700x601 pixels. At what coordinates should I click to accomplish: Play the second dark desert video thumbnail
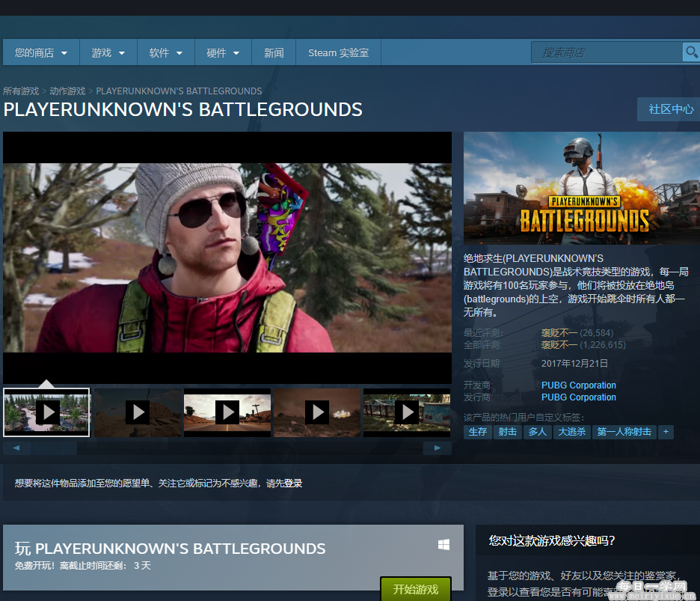pos(138,412)
